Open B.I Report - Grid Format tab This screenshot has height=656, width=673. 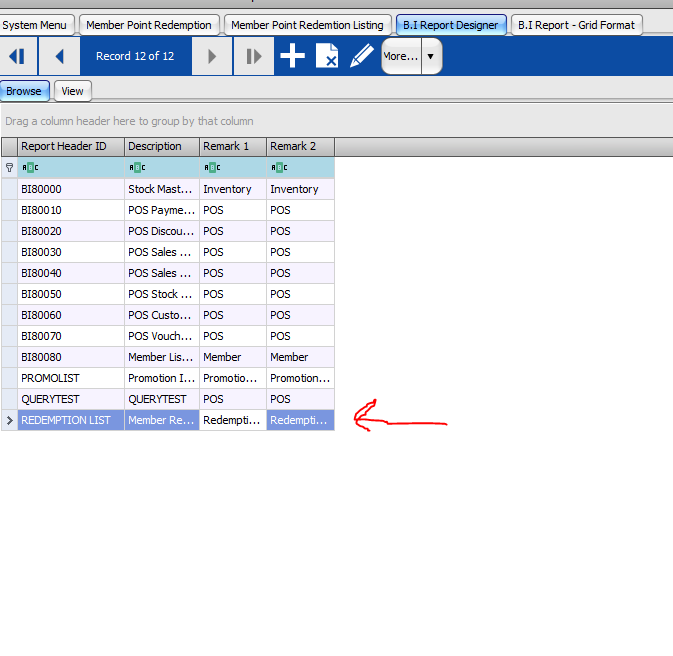pos(576,25)
